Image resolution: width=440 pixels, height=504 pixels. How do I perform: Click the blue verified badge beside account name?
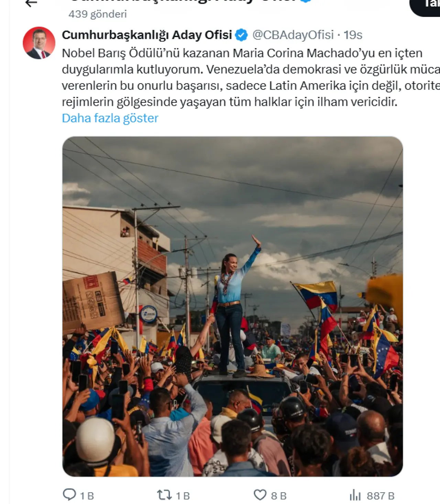pos(241,35)
